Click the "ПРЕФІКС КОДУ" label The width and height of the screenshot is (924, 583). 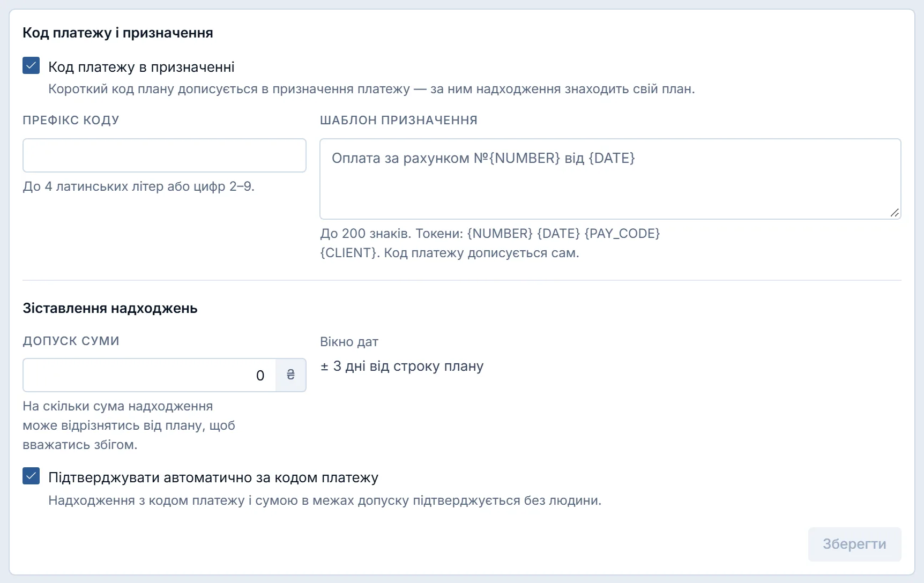pyautogui.click(x=71, y=120)
